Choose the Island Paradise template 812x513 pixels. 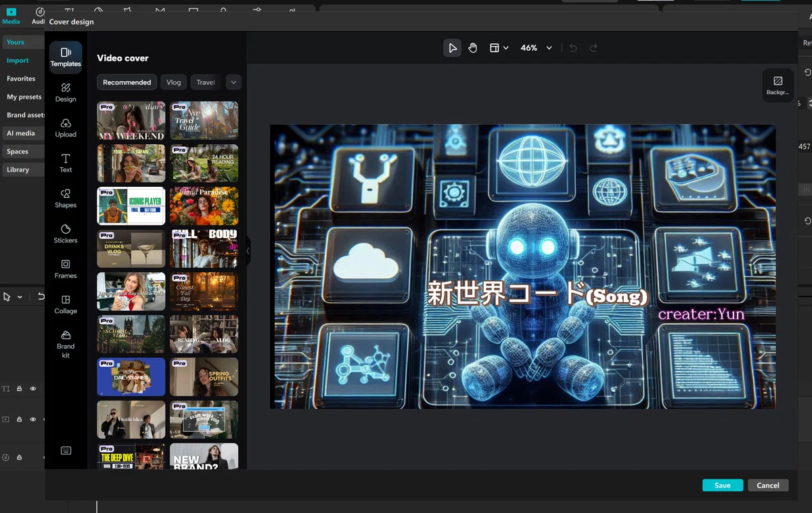(204, 206)
